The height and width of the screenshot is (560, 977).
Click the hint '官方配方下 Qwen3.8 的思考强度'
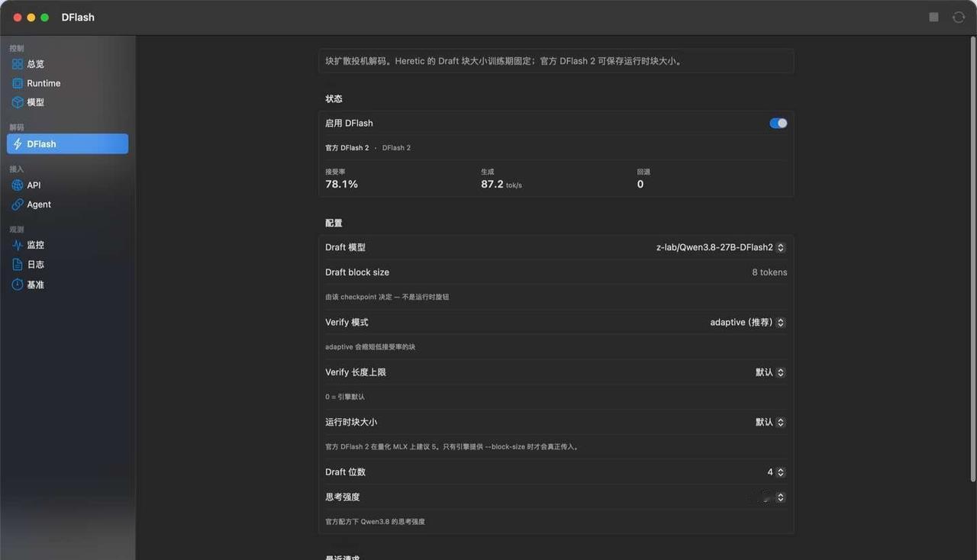(x=375, y=522)
